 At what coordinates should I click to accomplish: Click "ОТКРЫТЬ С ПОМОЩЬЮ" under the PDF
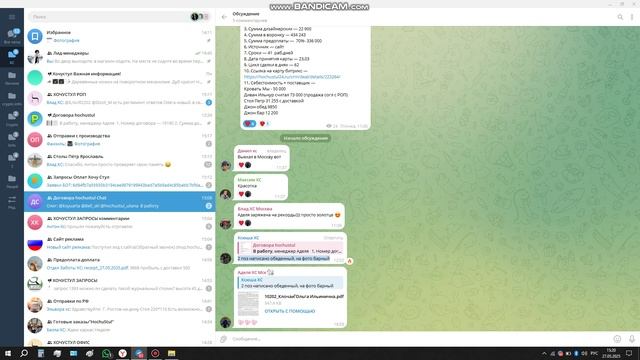pyautogui.click(x=289, y=311)
